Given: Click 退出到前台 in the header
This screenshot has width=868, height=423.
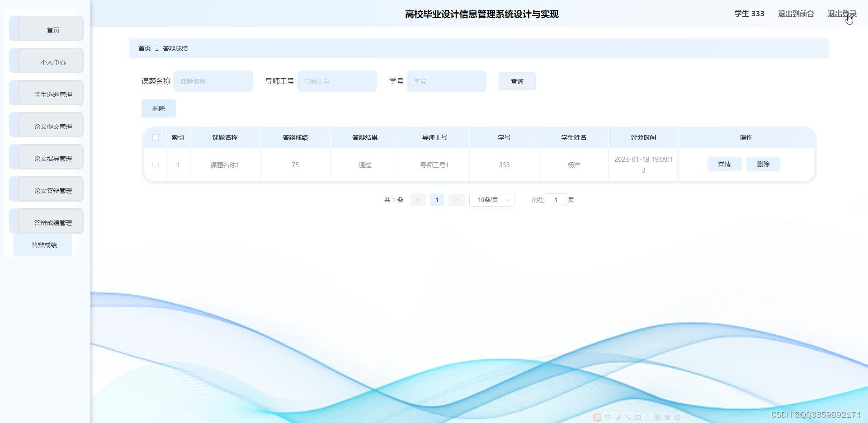Looking at the screenshot, I should click(x=796, y=14).
